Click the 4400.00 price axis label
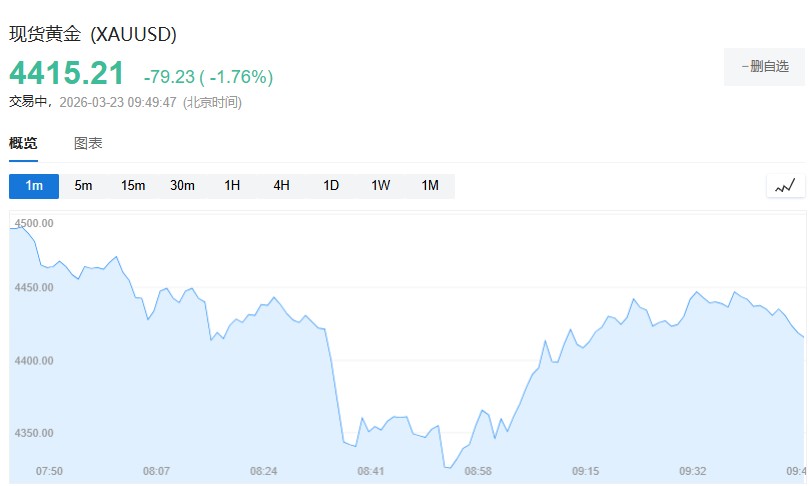 [34, 360]
